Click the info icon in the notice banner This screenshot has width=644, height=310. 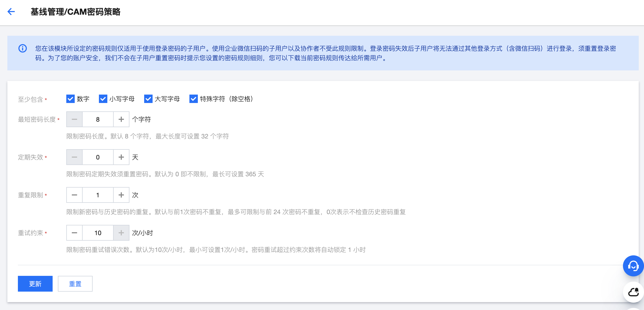23,48
